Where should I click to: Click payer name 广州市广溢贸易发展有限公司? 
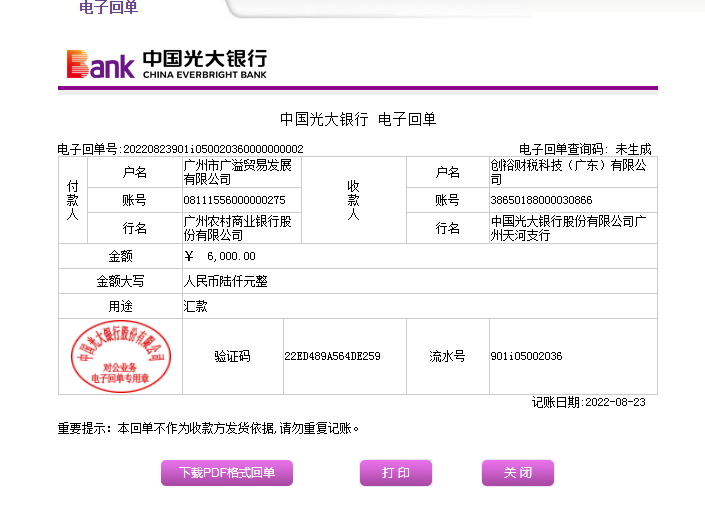237,172
